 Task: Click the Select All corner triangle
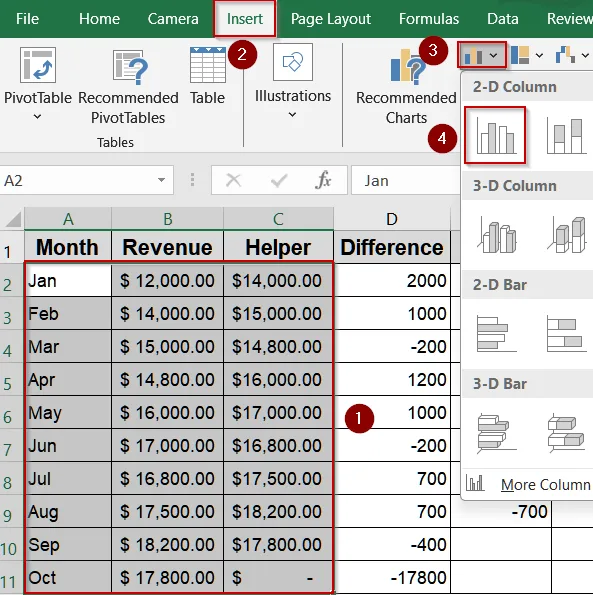(x=13, y=219)
